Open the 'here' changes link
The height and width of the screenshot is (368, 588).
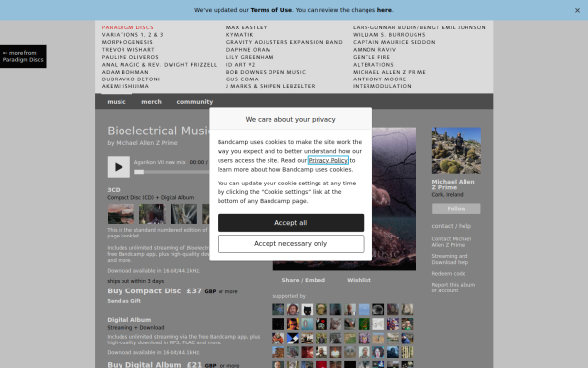(x=384, y=10)
